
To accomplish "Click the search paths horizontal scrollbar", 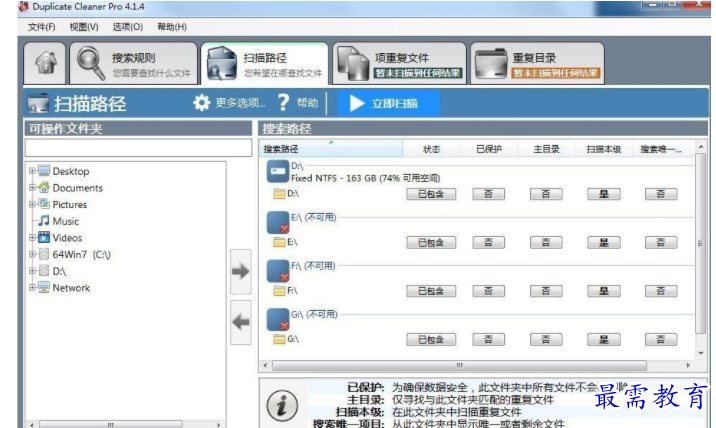I will pos(459,365).
